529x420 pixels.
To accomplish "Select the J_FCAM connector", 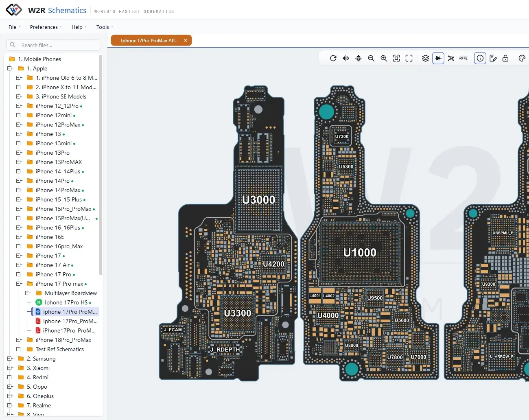I will tap(173, 330).
